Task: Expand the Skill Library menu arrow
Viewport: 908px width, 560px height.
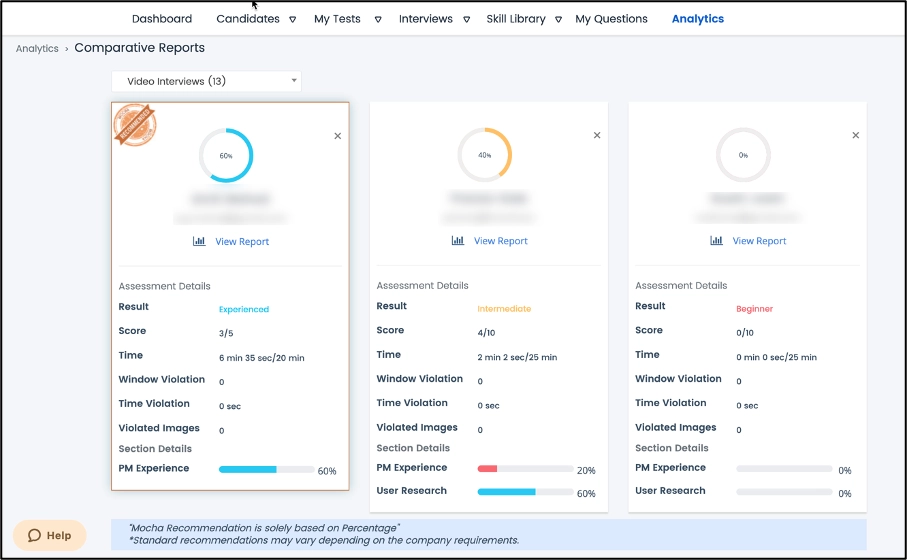Action: point(558,19)
